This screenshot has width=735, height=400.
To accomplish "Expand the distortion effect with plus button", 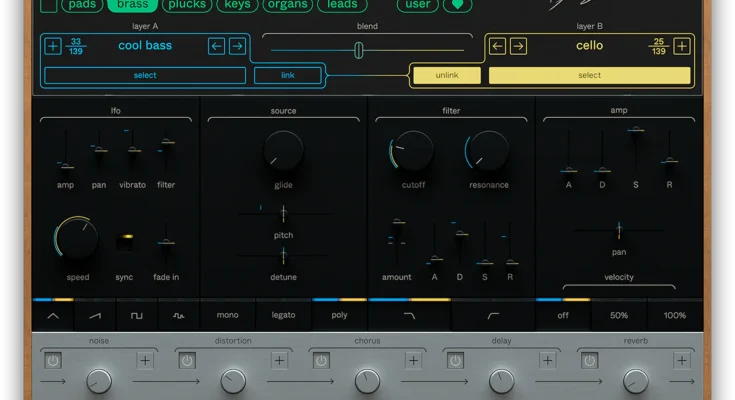I will click(x=279, y=360).
